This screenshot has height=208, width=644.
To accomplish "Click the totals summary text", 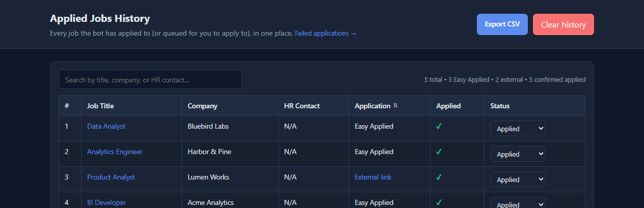I will point(505,80).
